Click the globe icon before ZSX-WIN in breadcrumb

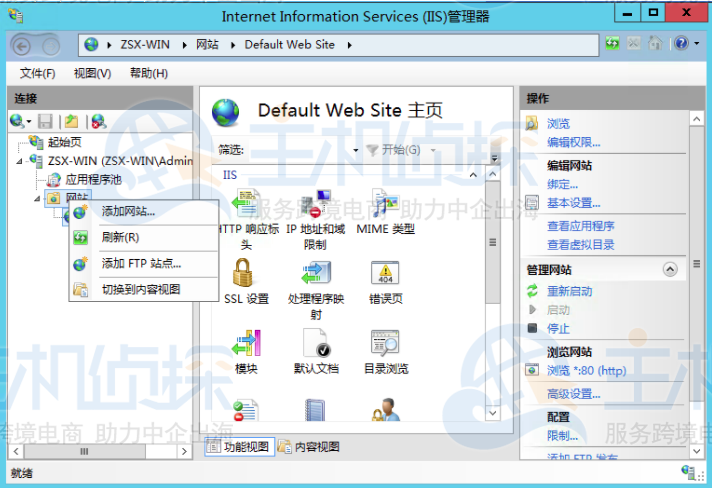click(x=91, y=44)
